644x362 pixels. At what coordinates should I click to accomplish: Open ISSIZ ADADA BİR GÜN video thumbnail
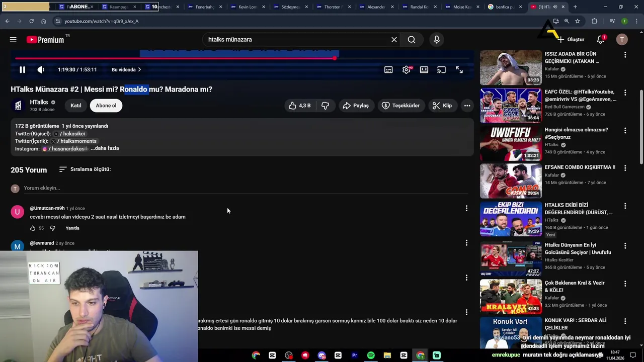pos(511,67)
